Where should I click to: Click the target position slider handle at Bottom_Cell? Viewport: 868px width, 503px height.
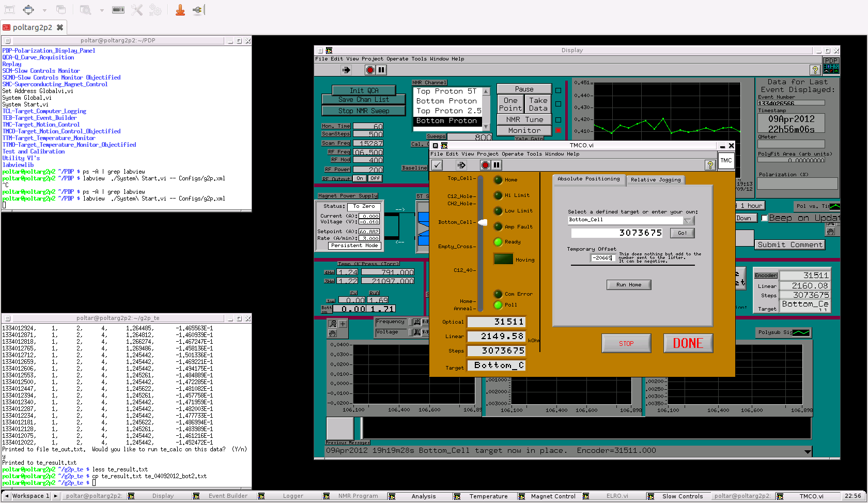[x=483, y=222]
